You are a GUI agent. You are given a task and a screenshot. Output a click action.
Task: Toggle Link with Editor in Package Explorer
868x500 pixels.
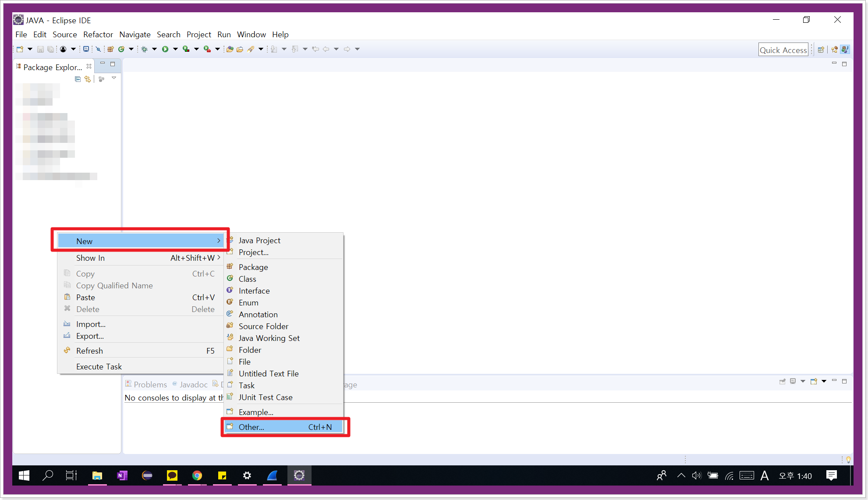[x=88, y=79]
